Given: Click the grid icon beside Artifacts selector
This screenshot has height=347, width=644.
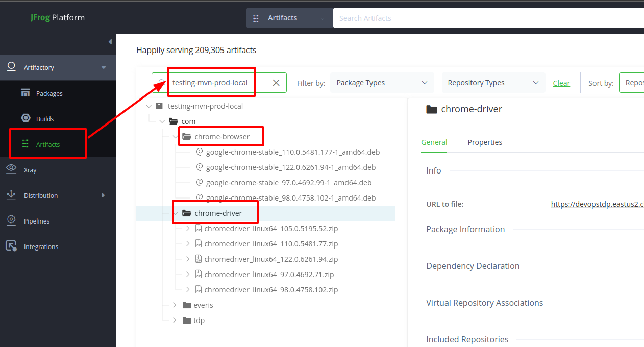Looking at the screenshot, I should (256, 18).
